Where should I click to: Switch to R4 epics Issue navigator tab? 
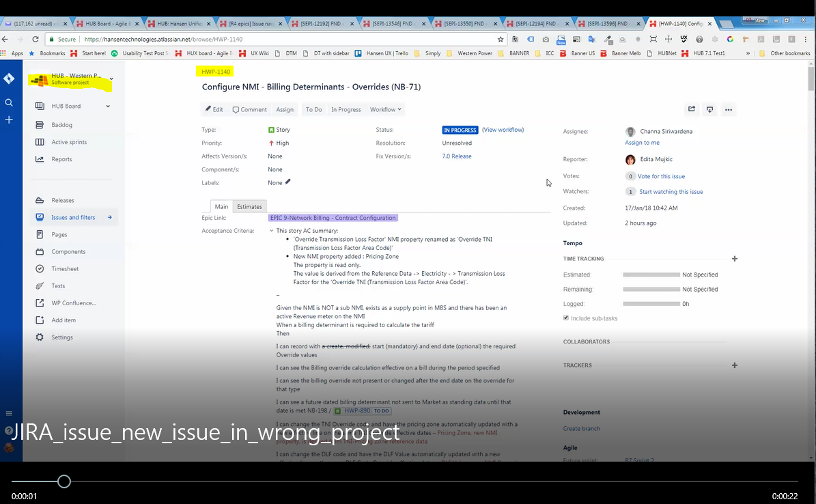tap(251, 23)
